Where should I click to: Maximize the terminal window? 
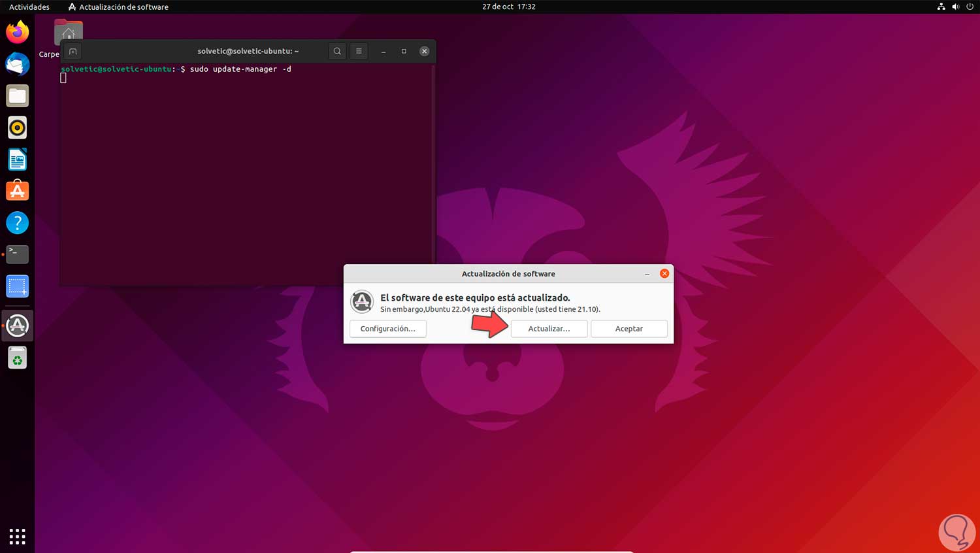(x=404, y=51)
